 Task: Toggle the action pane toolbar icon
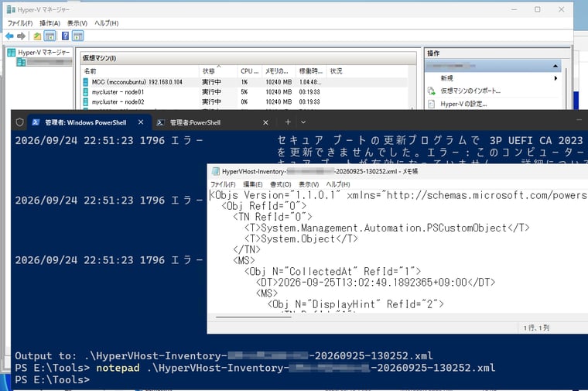77,36
